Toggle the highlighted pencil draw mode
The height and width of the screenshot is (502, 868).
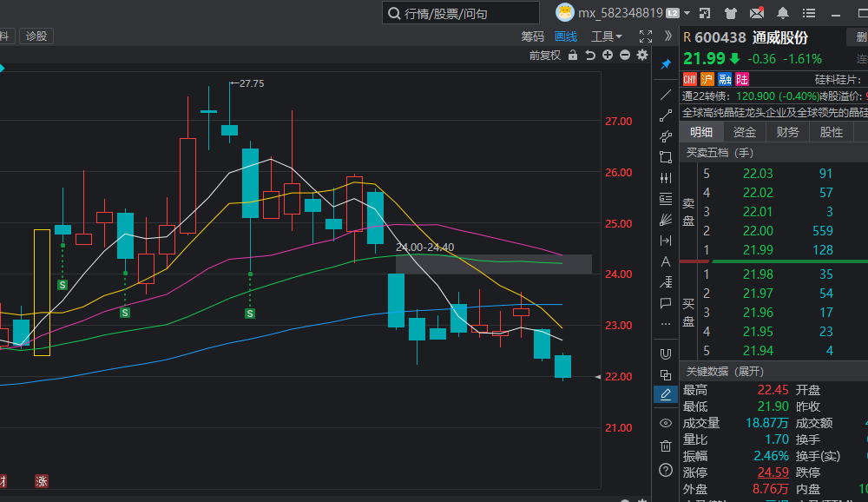(x=666, y=394)
